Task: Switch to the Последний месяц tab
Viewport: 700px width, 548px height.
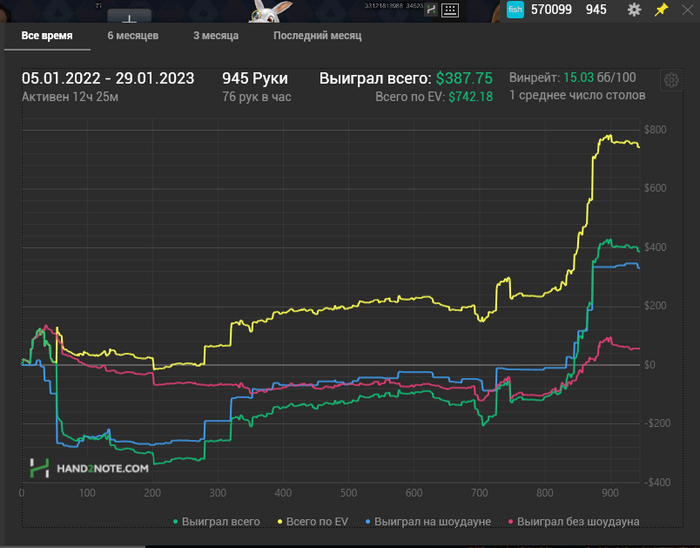Action: [x=317, y=36]
